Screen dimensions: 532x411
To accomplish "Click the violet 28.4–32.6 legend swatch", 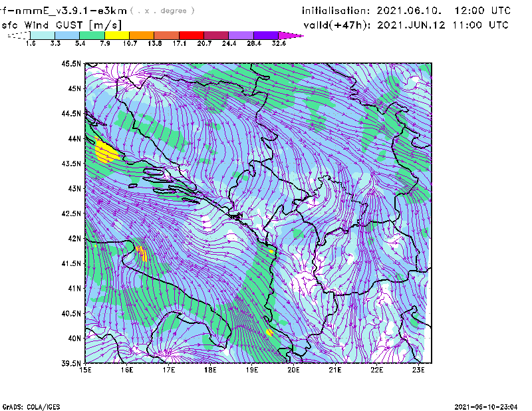I will pos(266,35).
